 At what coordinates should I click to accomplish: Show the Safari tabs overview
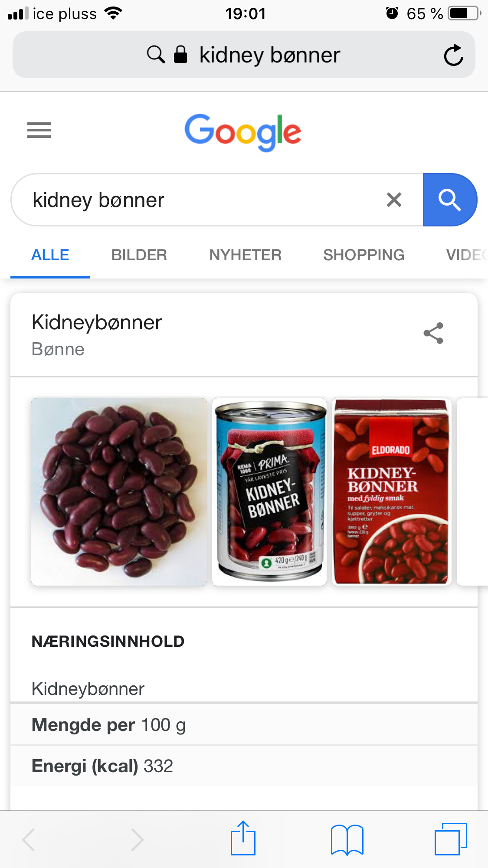451,839
